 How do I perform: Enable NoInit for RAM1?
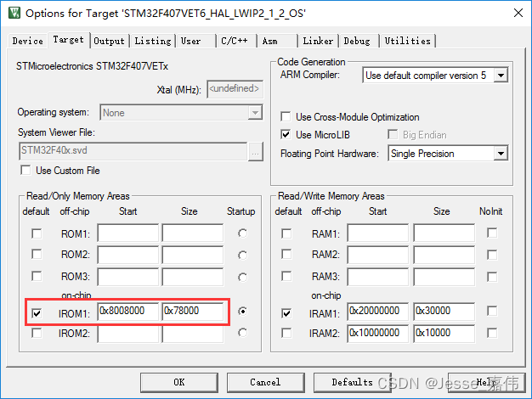click(492, 233)
